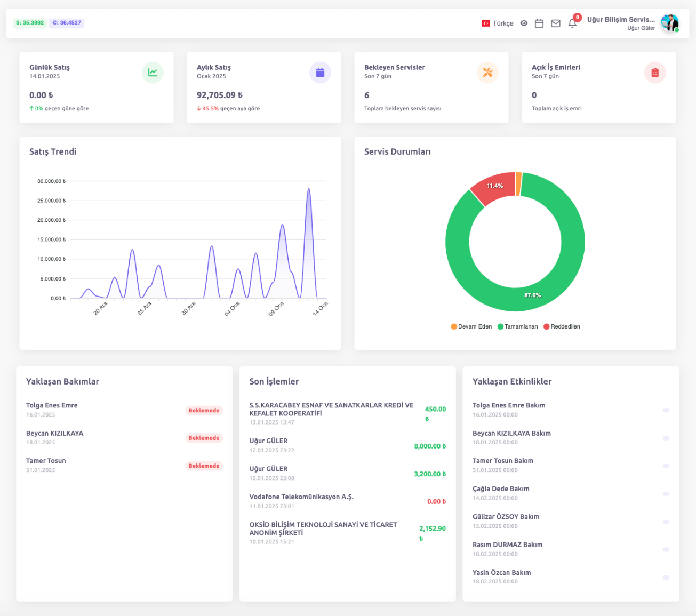Click the 0% up arrow indicator
The image size is (696, 616).
point(36,108)
